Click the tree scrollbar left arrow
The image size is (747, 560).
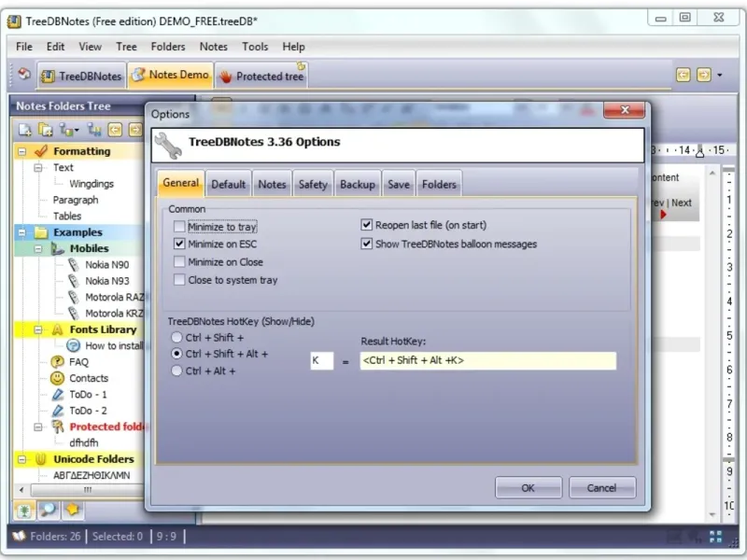click(21, 489)
